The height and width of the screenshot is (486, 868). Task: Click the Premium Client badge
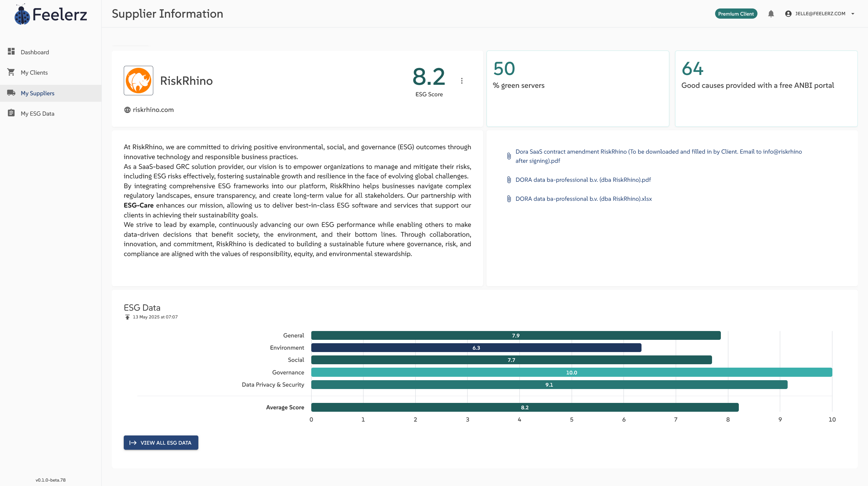pyautogui.click(x=736, y=14)
